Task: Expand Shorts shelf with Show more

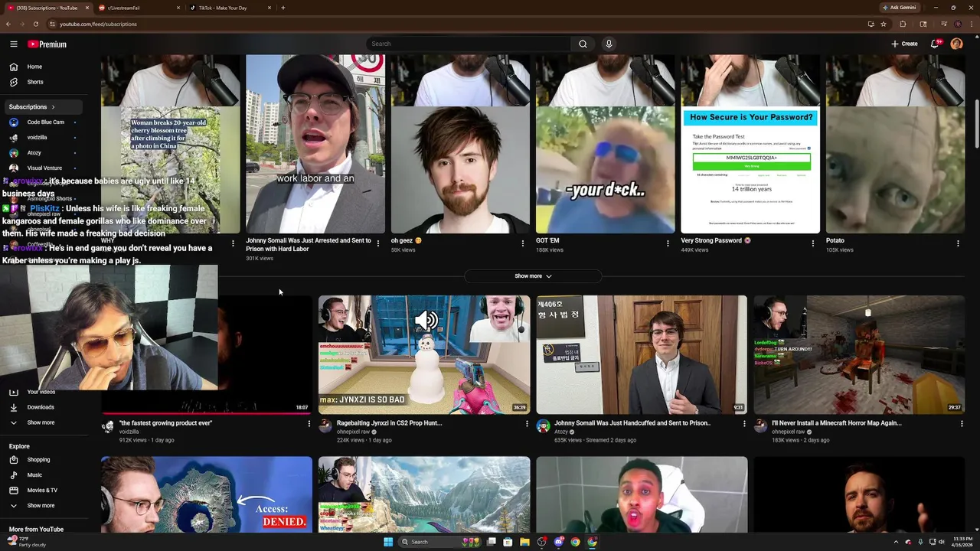Action: (533, 275)
